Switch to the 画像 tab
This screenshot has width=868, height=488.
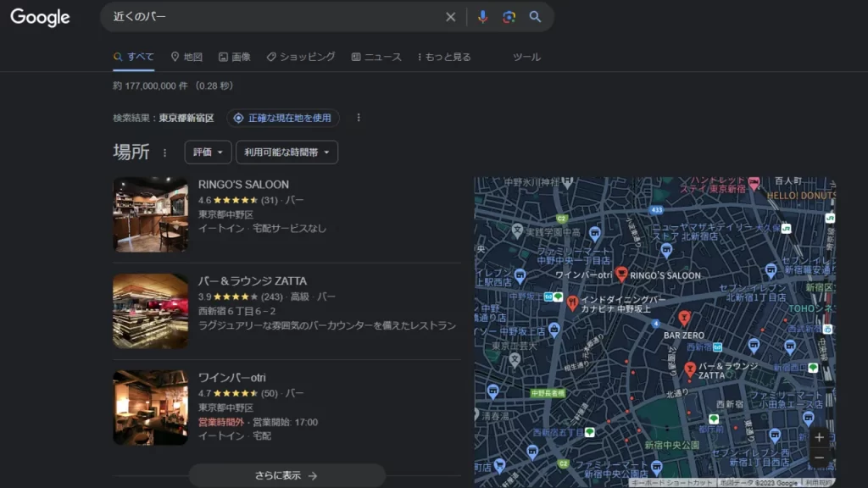(235, 57)
